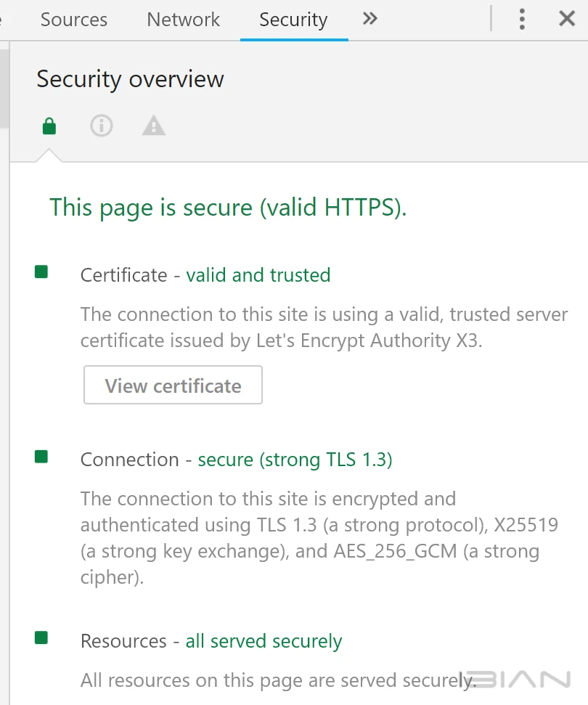
Task: Click the left side scrollbar thumb
Action: 4,89
